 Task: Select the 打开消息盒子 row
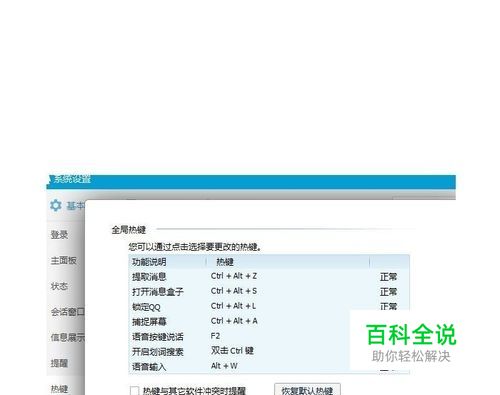click(269, 291)
